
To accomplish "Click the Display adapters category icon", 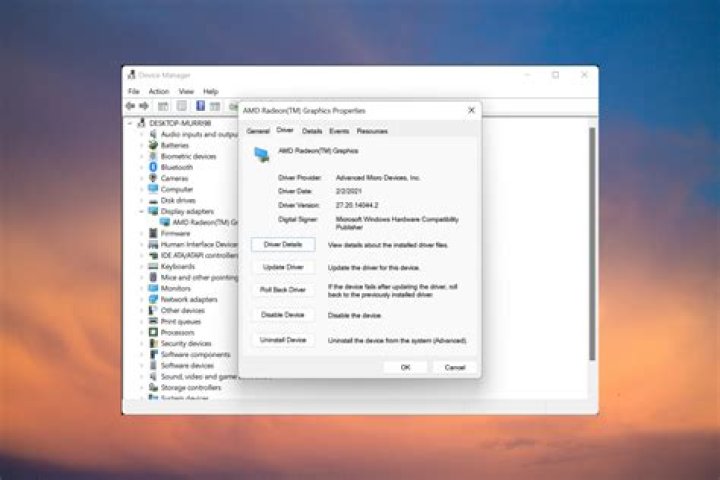I will pyautogui.click(x=153, y=211).
